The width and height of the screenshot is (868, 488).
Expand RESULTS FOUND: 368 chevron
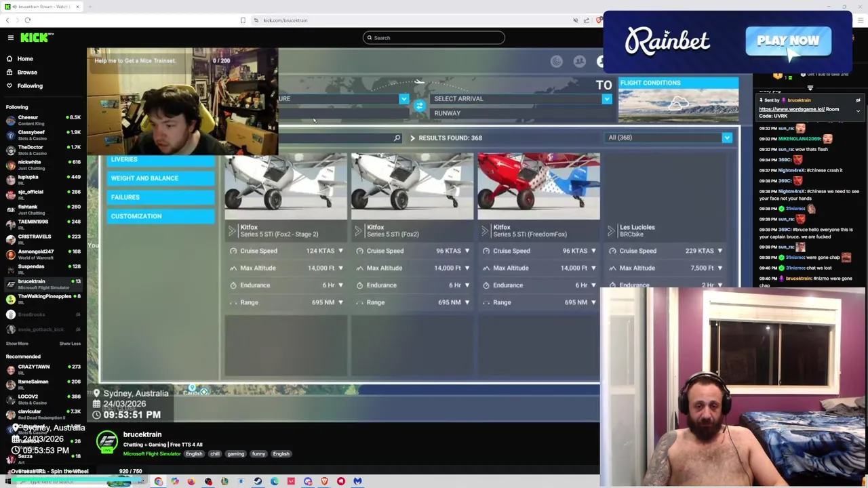412,138
